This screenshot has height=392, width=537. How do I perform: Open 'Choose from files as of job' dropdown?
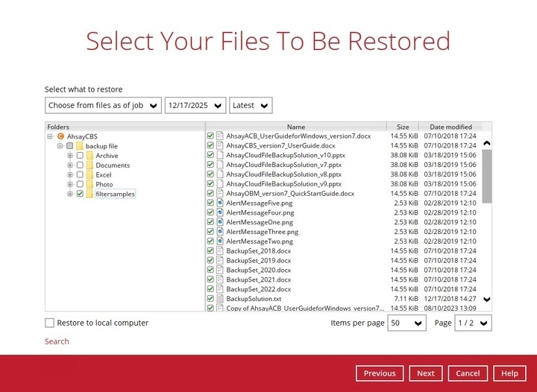(103, 105)
